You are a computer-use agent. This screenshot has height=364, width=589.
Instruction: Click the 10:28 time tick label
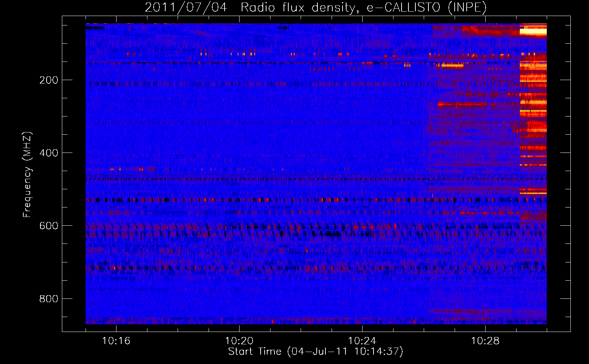point(485,341)
